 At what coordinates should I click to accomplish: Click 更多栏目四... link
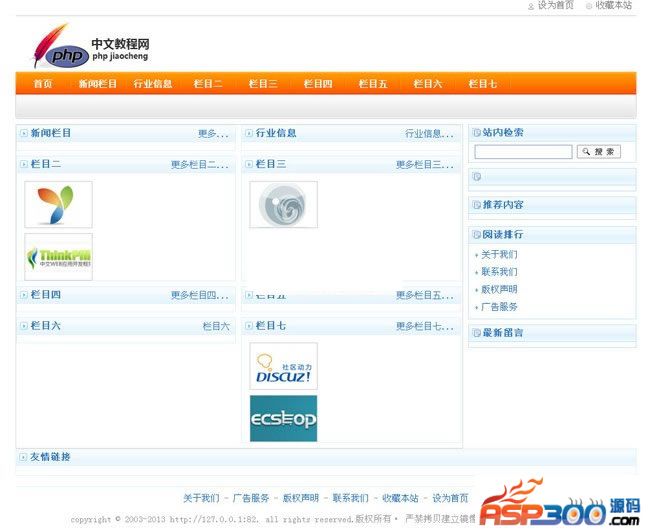pos(199,295)
